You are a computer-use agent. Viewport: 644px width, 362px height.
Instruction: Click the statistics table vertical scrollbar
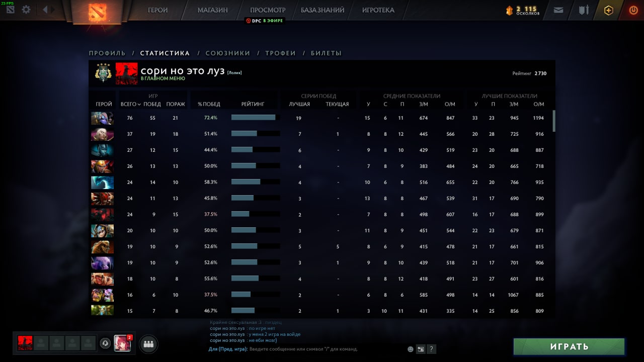554,121
